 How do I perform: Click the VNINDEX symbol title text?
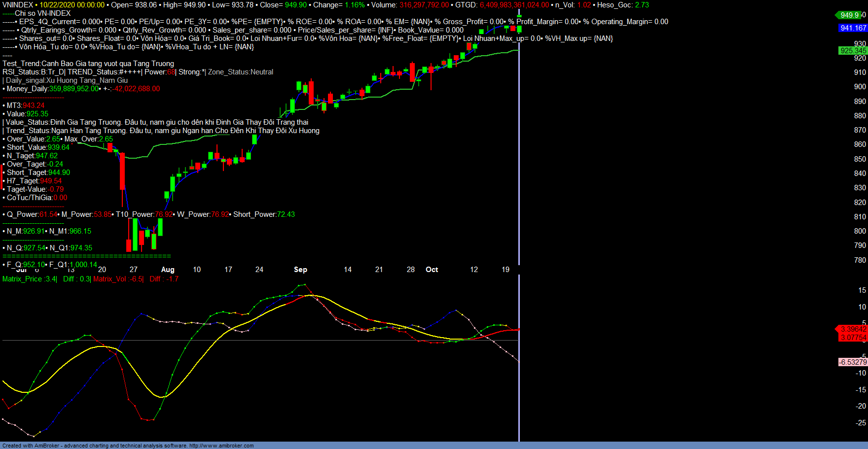click(18, 5)
